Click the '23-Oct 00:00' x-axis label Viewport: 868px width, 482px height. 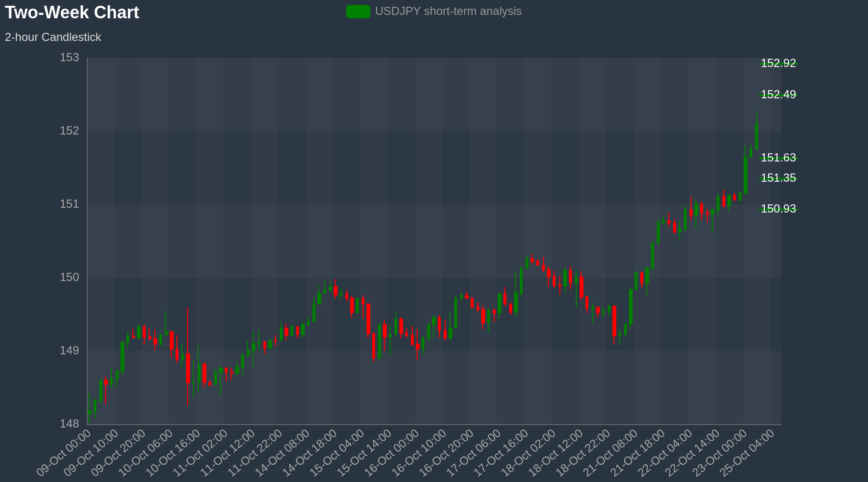point(720,453)
